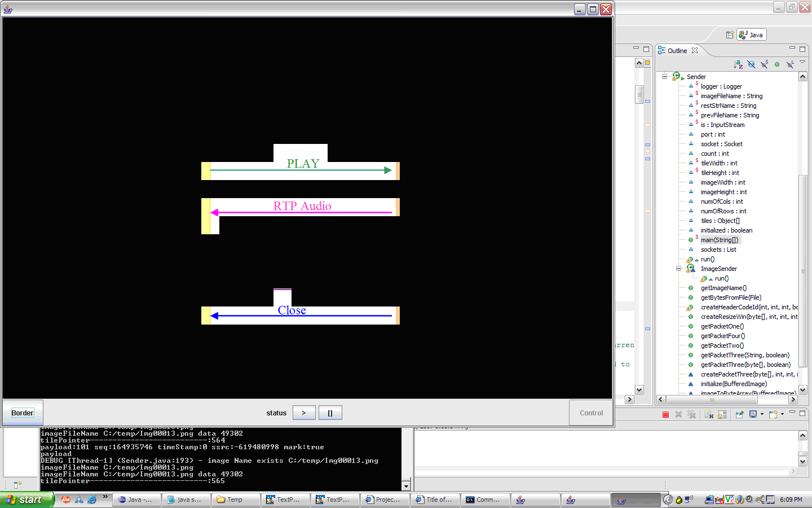The image size is (812, 508).
Task: Open new console view icon
Action: point(773,414)
